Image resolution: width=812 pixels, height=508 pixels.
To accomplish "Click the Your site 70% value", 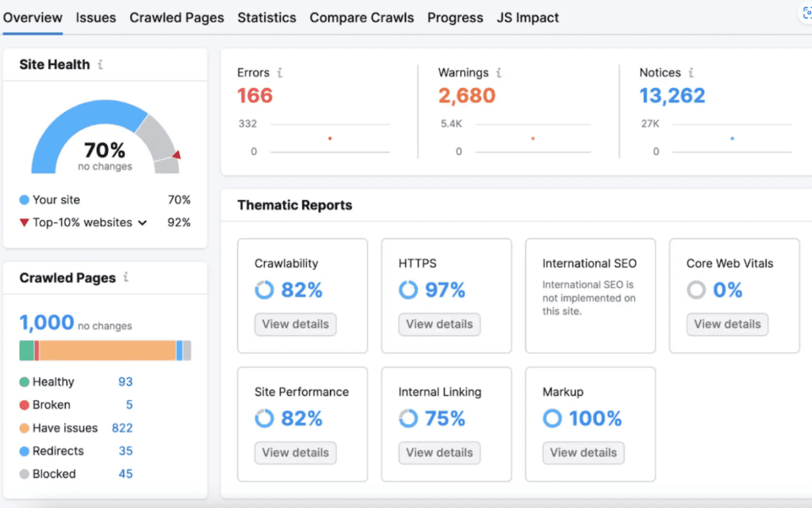I will point(179,199).
